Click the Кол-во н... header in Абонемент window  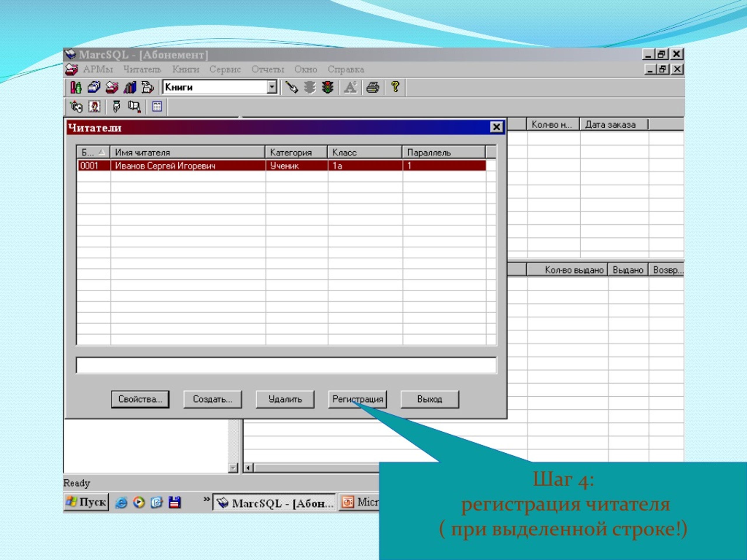(553, 125)
